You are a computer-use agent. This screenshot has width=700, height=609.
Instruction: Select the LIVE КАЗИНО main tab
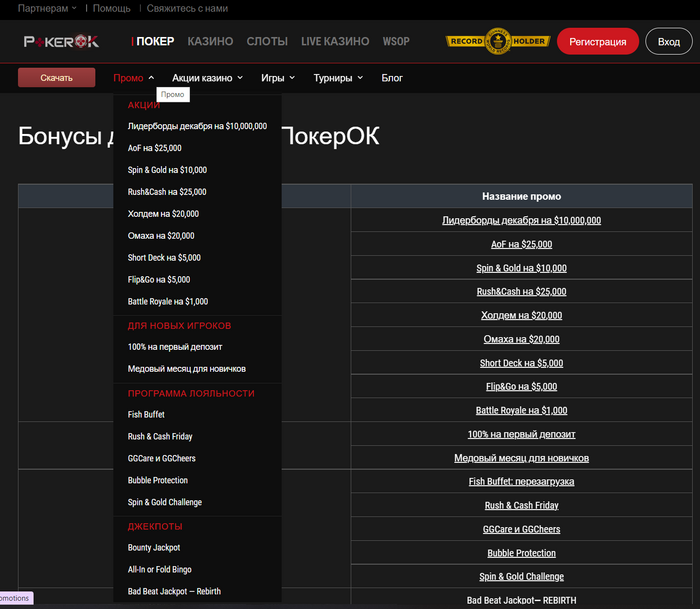pyautogui.click(x=335, y=42)
